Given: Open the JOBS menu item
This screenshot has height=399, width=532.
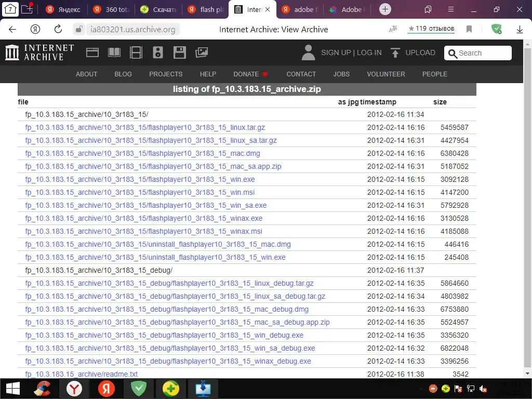Looking at the screenshot, I should point(341,74).
